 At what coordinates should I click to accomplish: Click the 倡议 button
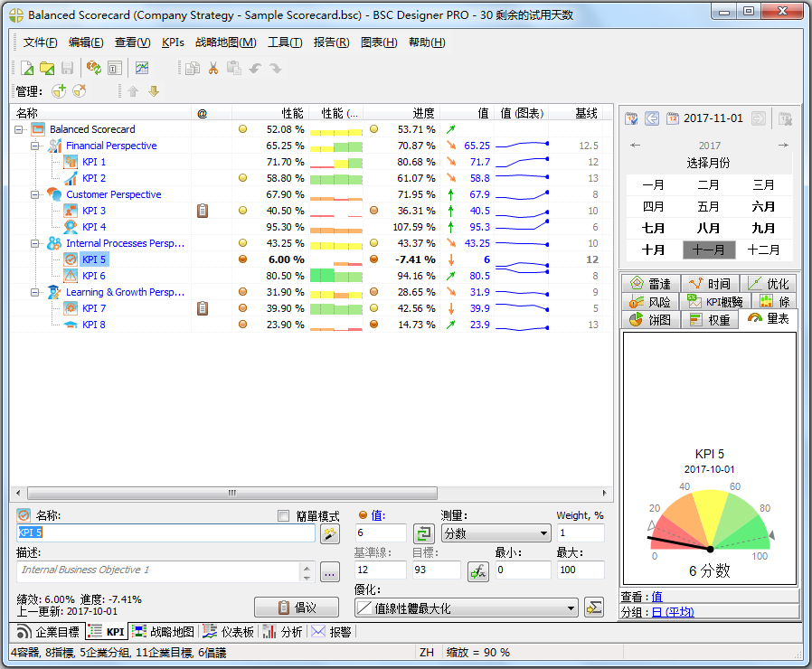pos(297,607)
